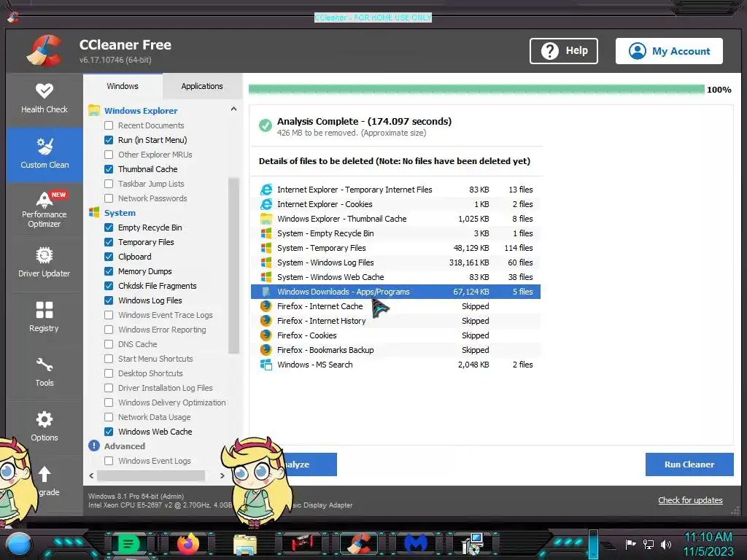Uncheck Run (in Start Menu)
This screenshot has width=747, height=560.
109,140
